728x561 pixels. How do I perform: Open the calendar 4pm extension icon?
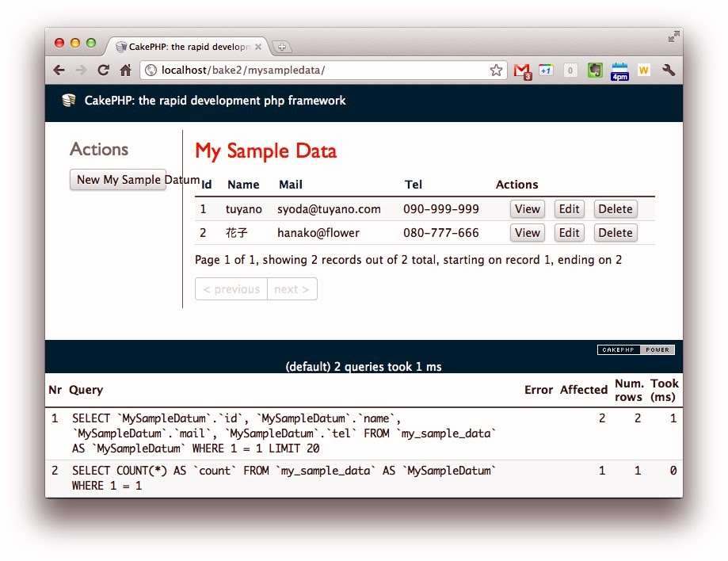pyautogui.click(x=619, y=71)
